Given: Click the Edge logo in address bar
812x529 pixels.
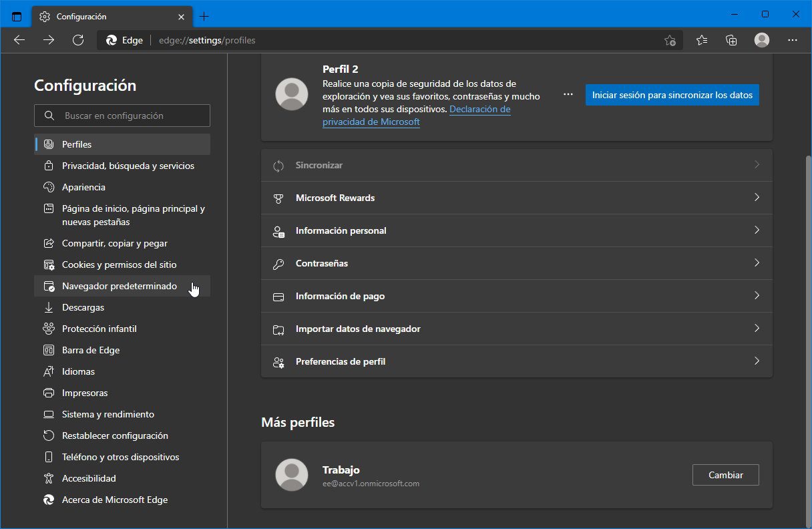Looking at the screenshot, I should coord(112,40).
